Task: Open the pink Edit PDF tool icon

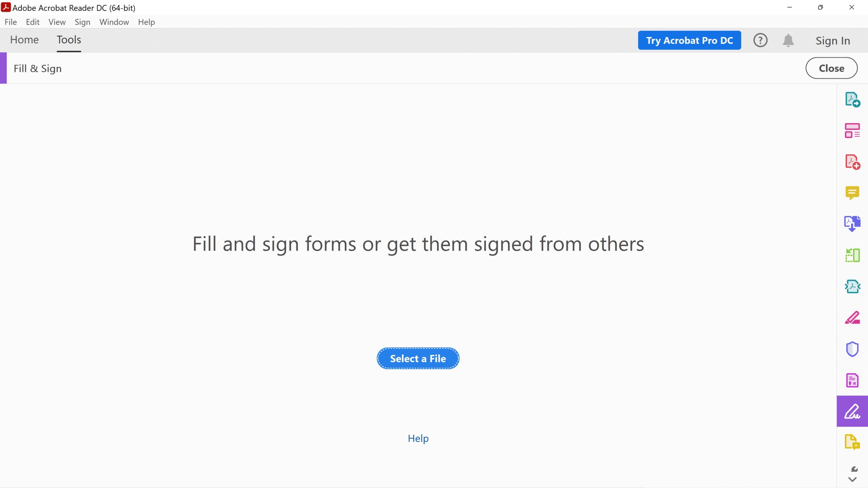Action: (852, 130)
